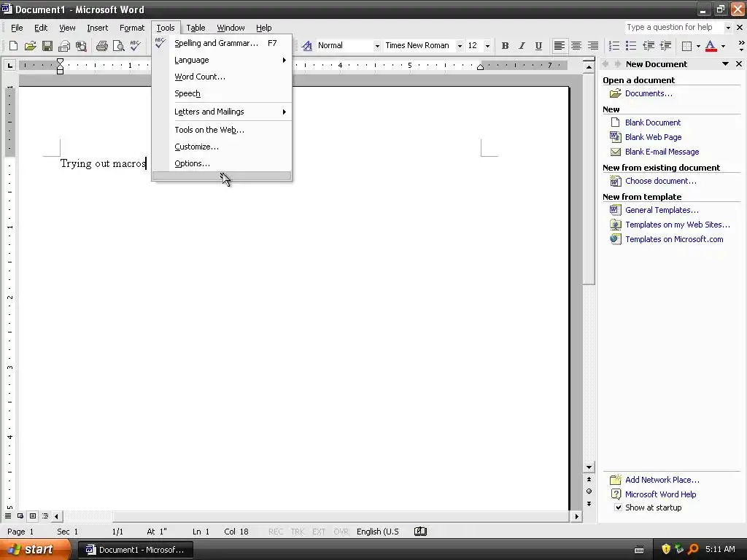Screen dimensions: 747x560
Task: Click the Open folder toolbar icon
Action: [31, 46]
